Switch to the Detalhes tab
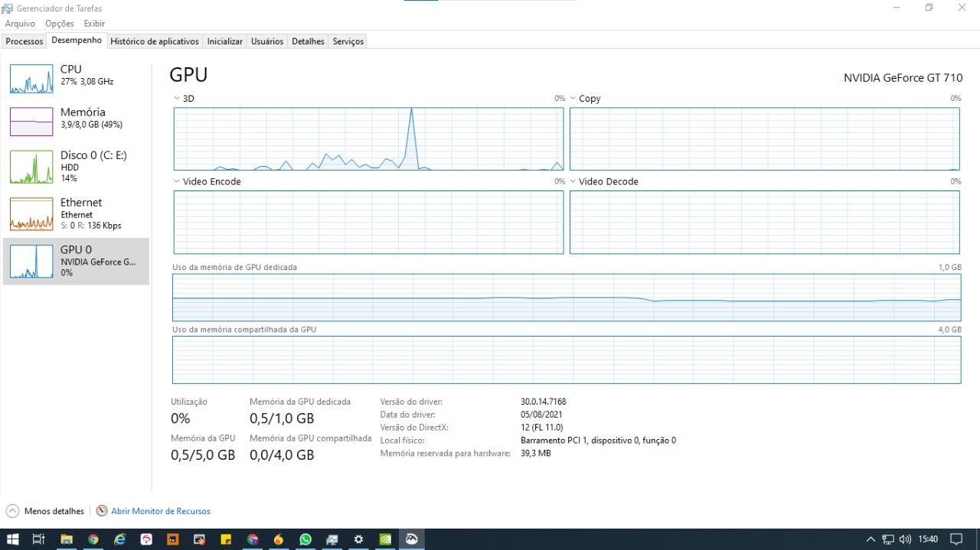Viewport: 980px width, 550px height. tap(308, 41)
